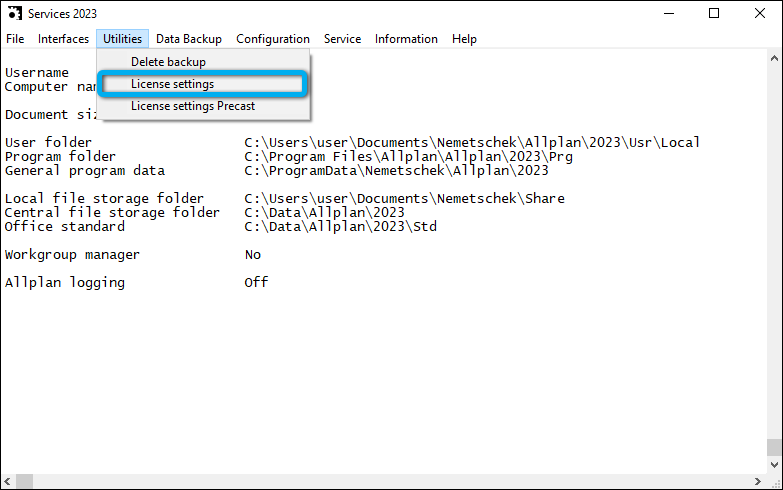Screen dimensions: 783x490
Task: Click the 'Services 2023' window title
Action: pos(62,13)
